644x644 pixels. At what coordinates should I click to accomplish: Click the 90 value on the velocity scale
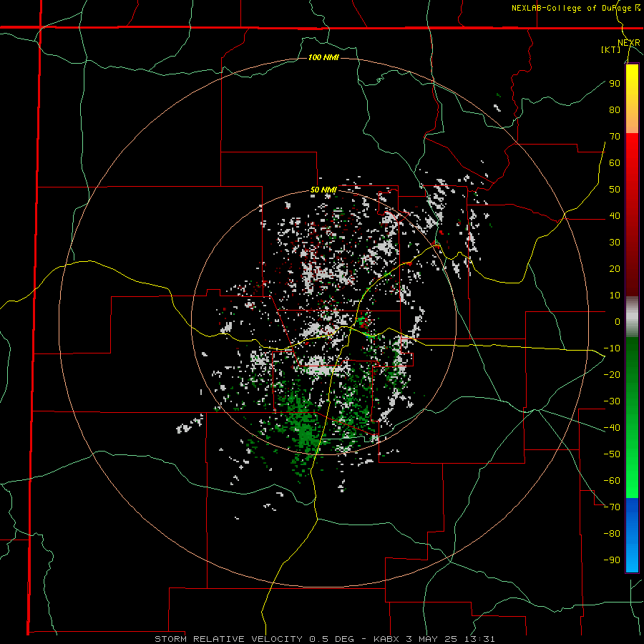[615, 84]
